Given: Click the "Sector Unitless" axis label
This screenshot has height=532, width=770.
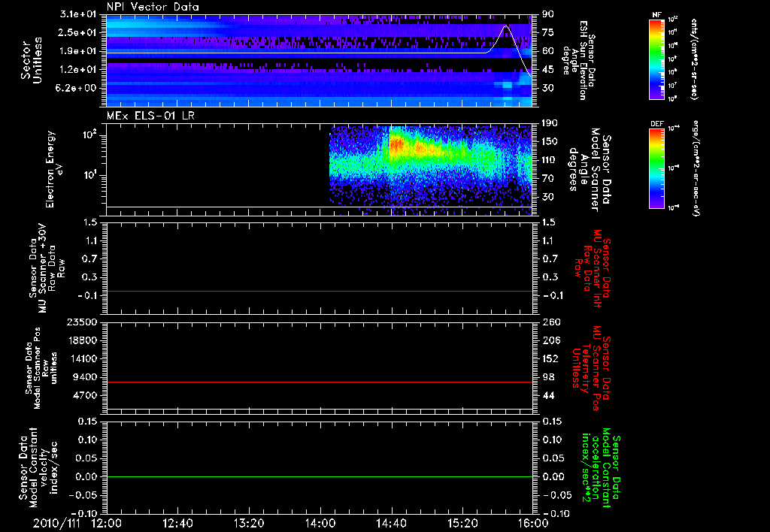Looking at the screenshot, I should tap(32, 60).
